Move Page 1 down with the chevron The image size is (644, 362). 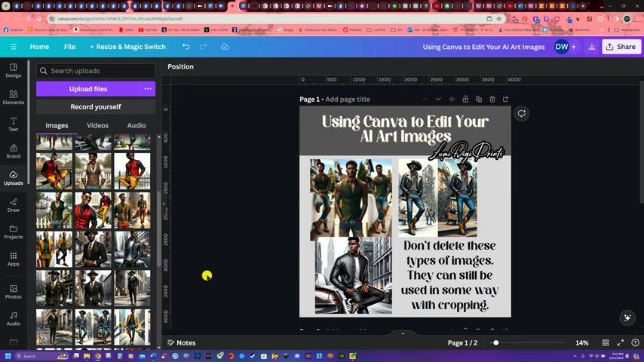tap(438, 100)
